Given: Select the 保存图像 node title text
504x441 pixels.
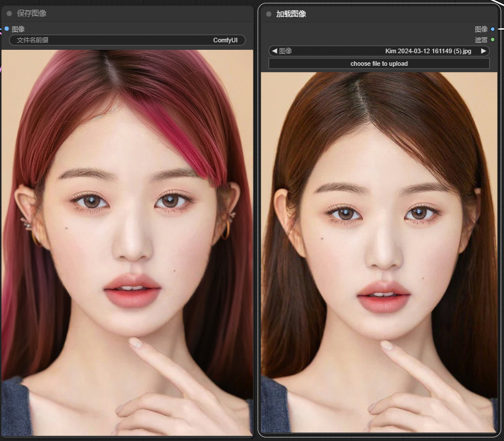Looking at the screenshot, I should point(31,13).
